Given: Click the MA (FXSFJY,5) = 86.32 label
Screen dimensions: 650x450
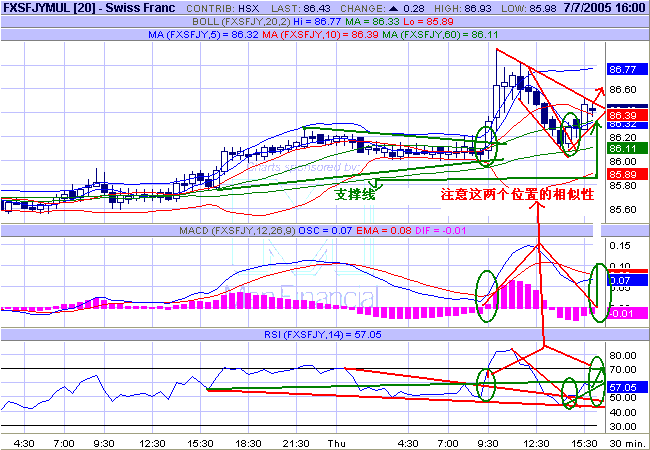Looking at the screenshot, I should [x=204, y=35].
